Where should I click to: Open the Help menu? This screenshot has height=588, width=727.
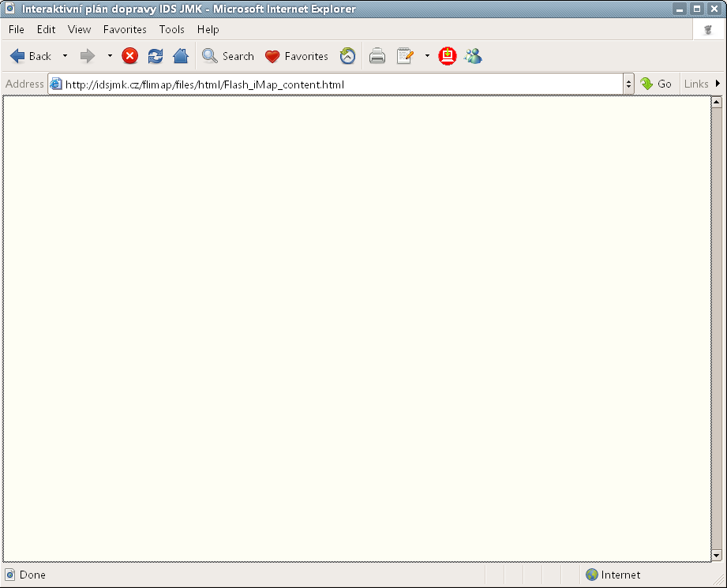[208, 30]
